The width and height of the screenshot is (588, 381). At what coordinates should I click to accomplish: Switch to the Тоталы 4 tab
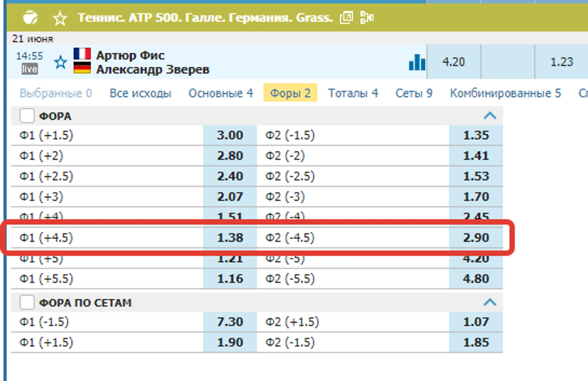(x=353, y=93)
